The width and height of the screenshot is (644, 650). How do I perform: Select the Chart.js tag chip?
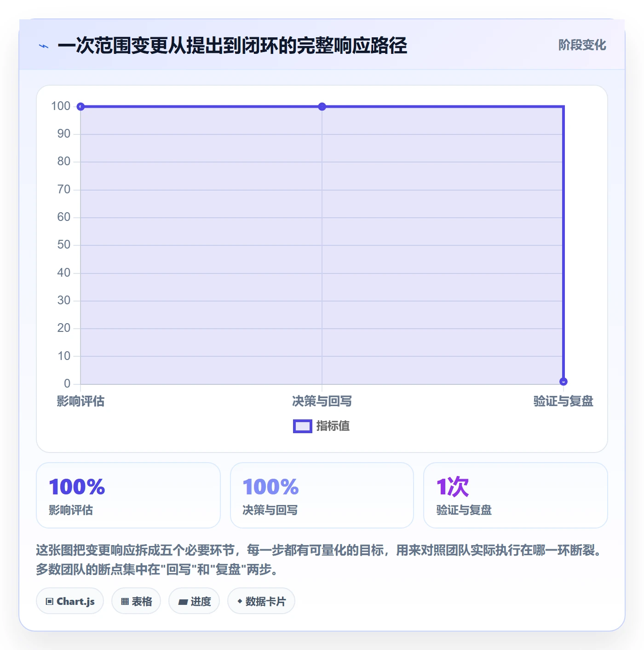coord(70,601)
